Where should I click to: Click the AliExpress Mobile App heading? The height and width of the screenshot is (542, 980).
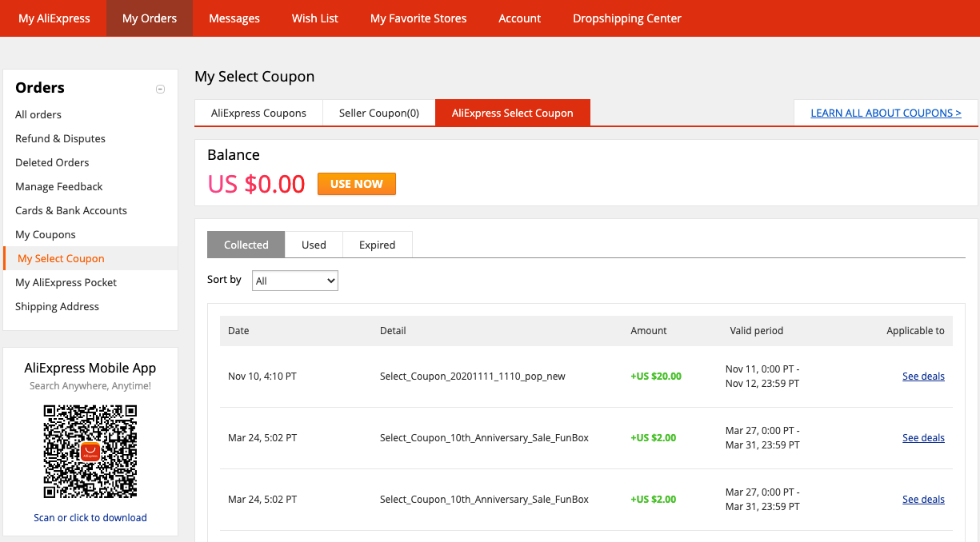(x=90, y=368)
